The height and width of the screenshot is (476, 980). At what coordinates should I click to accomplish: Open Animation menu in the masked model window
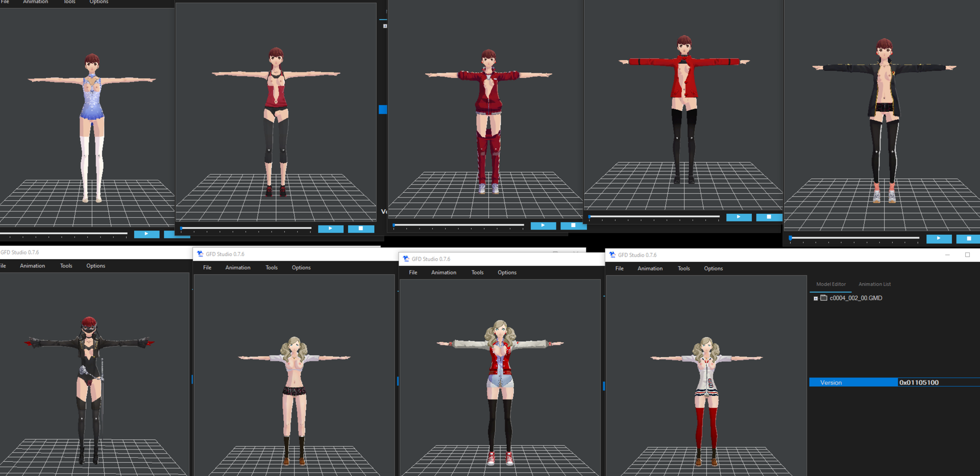point(33,266)
